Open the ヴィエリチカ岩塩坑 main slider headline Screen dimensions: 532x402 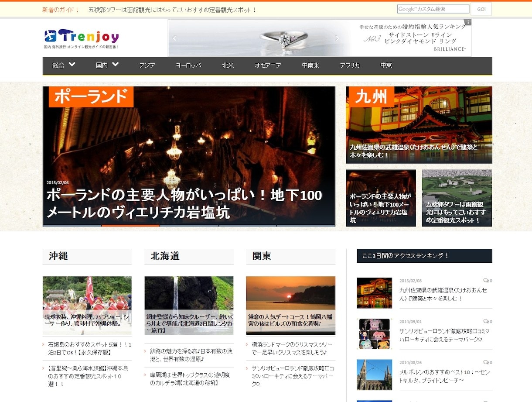click(x=184, y=204)
